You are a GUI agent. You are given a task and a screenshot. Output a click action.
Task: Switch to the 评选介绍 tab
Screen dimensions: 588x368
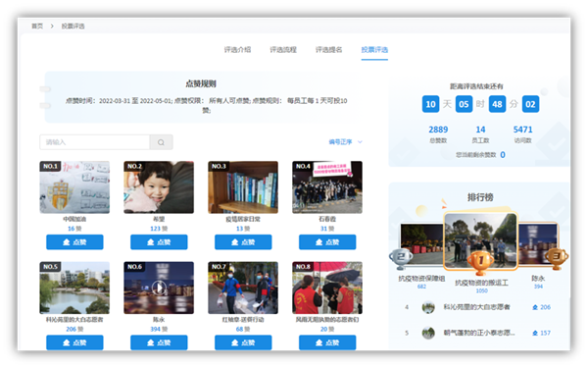pyautogui.click(x=237, y=50)
